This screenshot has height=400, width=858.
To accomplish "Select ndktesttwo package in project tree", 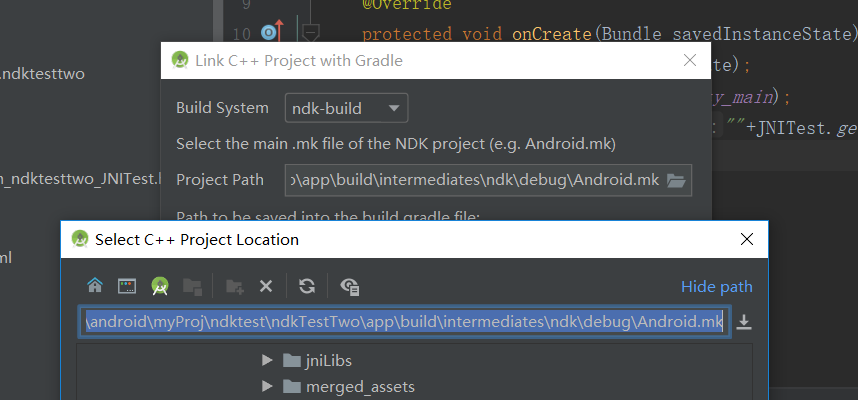I will click(x=42, y=74).
